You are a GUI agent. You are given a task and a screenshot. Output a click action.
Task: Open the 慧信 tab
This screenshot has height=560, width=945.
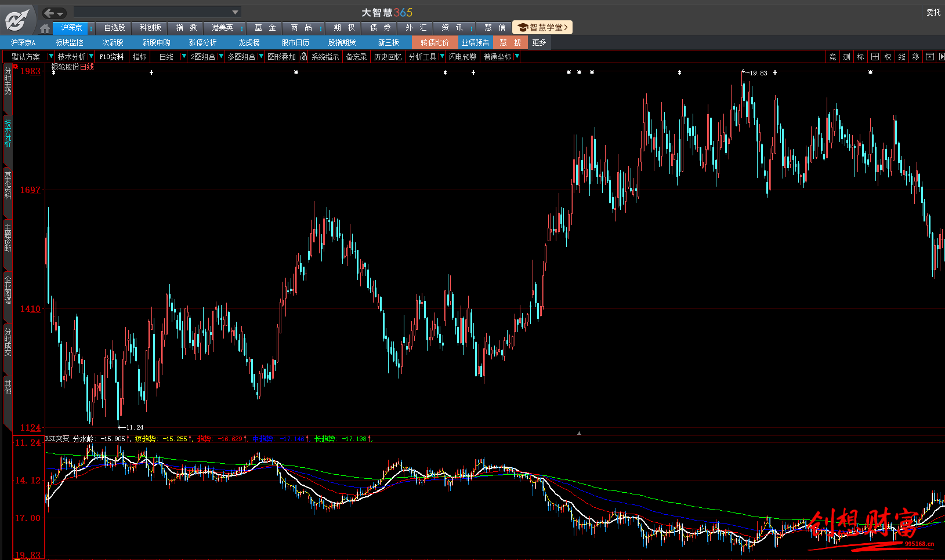pyautogui.click(x=494, y=28)
